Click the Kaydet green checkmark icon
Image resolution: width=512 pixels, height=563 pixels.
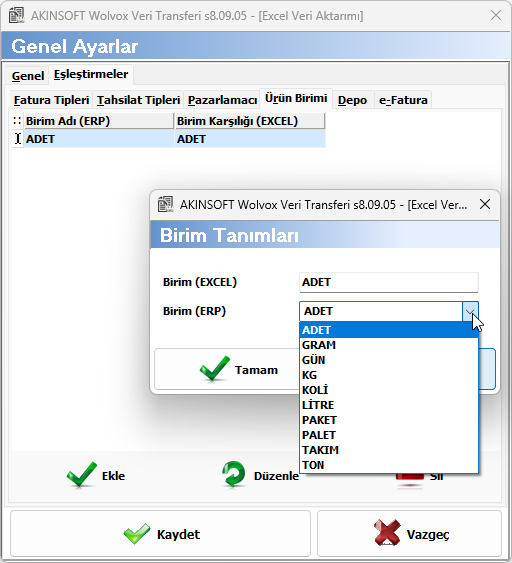coord(137,534)
